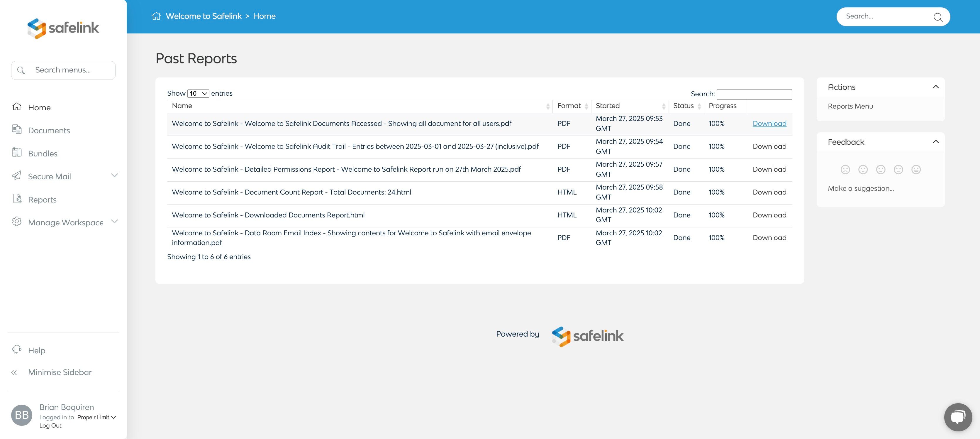980x439 pixels.
Task: Collapse the Actions panel
Action: point(935,87)
